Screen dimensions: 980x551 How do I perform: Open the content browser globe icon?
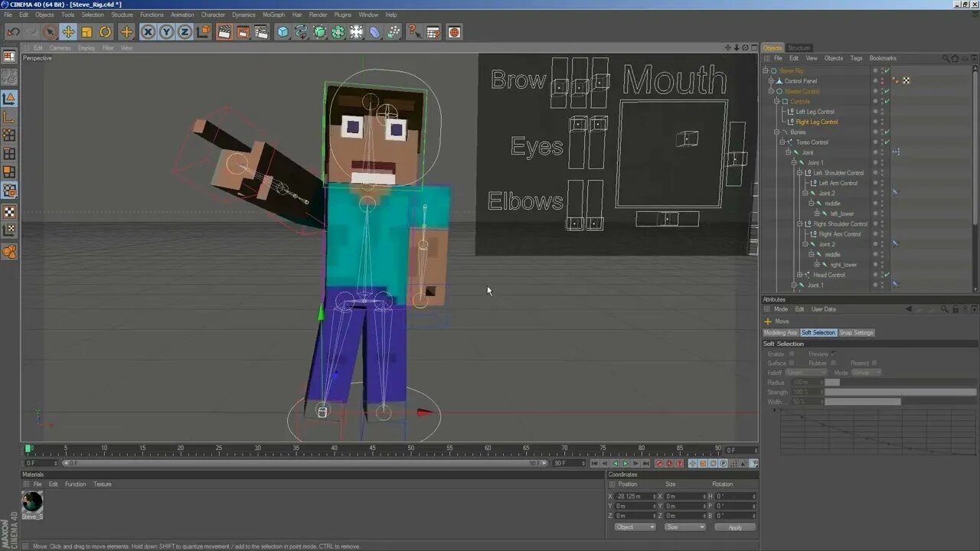[x=454, y=32]
